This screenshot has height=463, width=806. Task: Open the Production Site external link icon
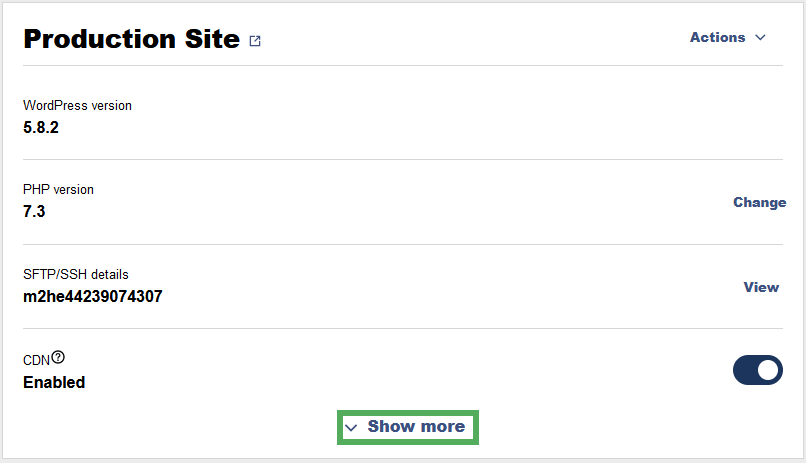click(255, 41)
